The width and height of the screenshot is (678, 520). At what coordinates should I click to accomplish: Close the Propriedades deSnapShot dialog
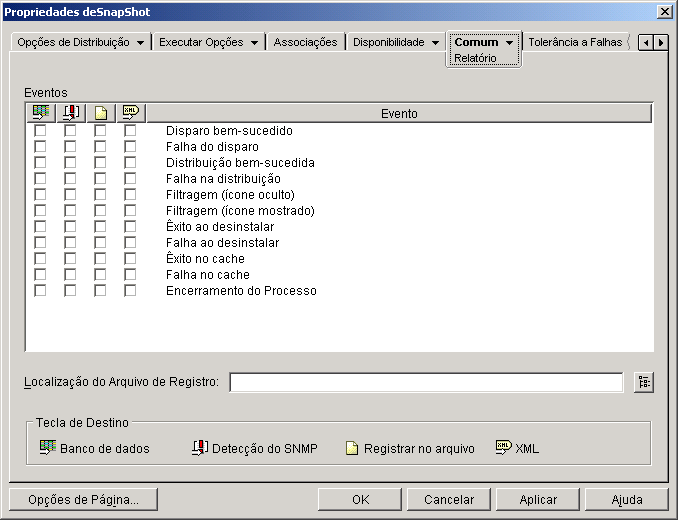[665, 12]
